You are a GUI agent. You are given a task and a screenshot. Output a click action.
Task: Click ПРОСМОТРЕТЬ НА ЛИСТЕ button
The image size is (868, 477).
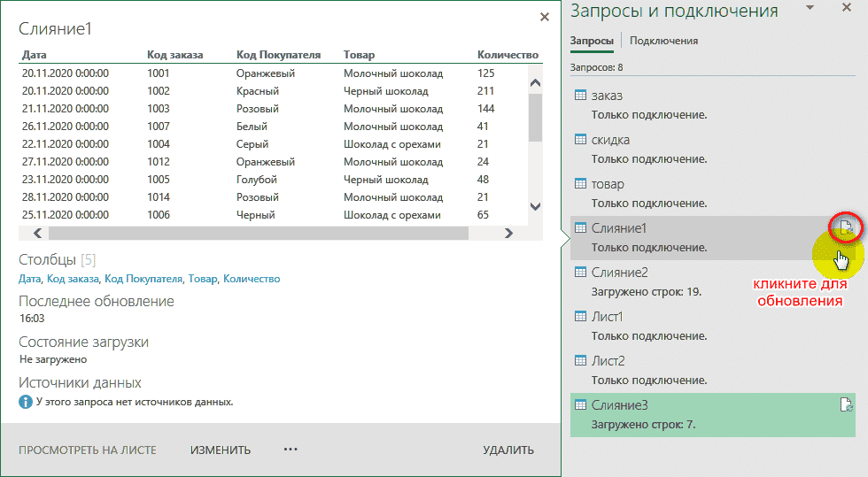tap(88, 450)
